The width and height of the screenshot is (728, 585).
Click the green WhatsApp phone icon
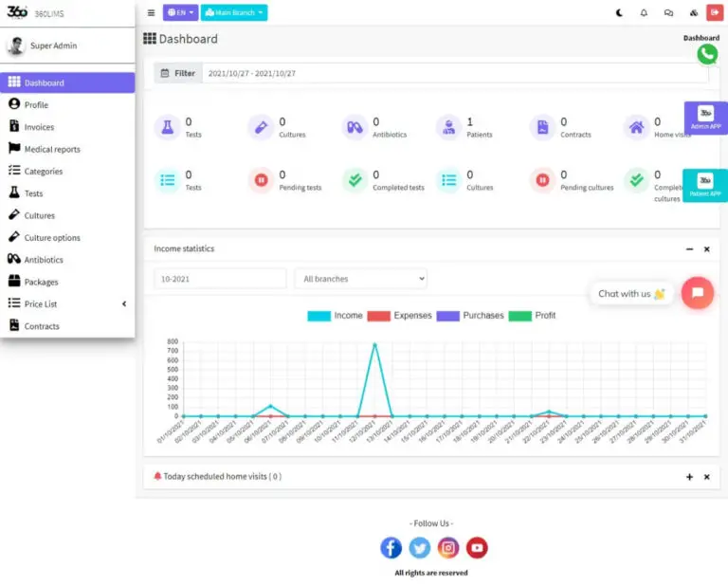pyautogui.click(x=707, y=55)
